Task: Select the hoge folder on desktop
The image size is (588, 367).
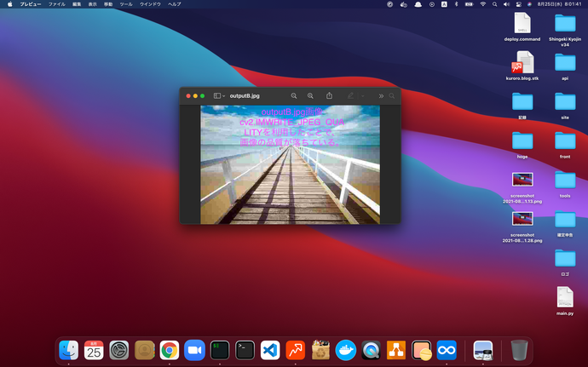Action: (522, 145)
